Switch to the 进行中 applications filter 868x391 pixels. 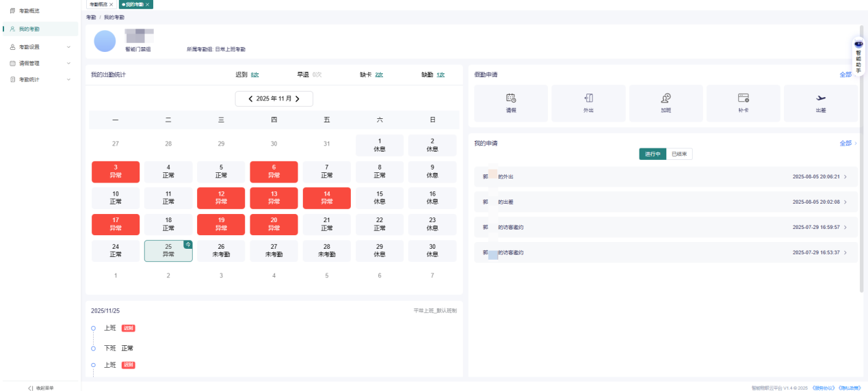coord(653,154)
